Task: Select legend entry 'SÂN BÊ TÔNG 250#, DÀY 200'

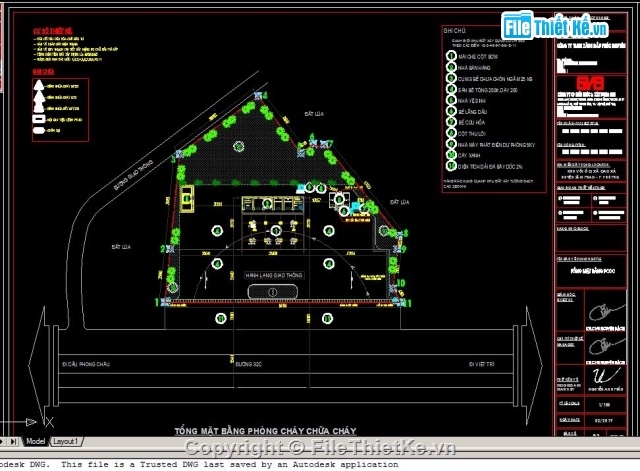Action: pos(488,90)
